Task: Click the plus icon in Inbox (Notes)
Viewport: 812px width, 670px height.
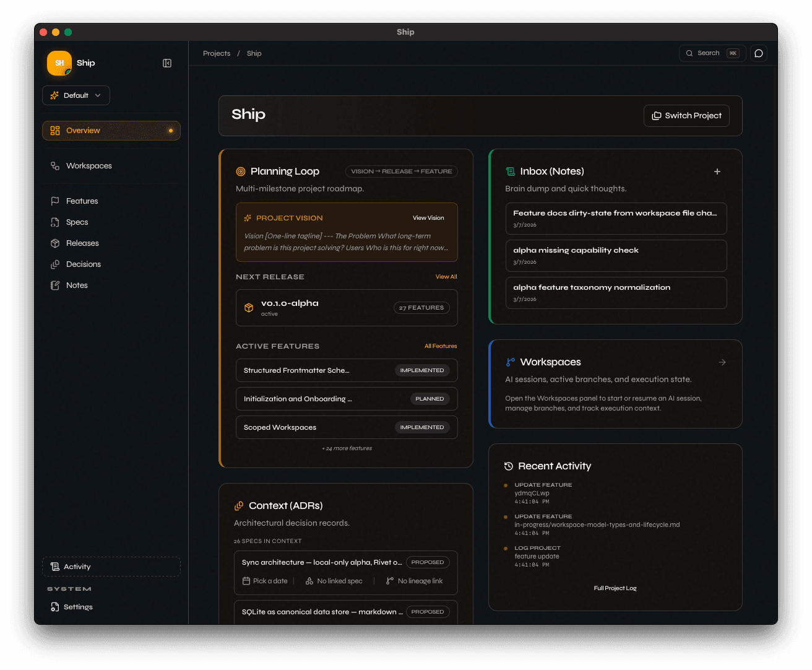Action: point(717,172)
